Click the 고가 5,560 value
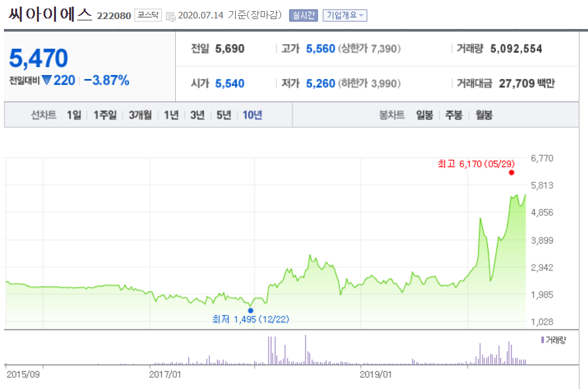 tap(321, 49)
